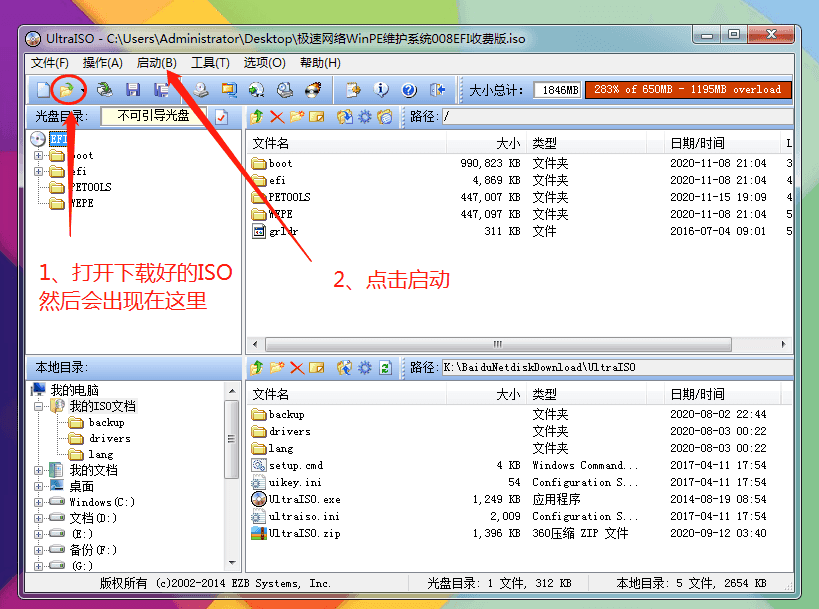This screenshot has width=819, height=609.
Task: Open the 工具(T) menu
Action: pos(210,61)
